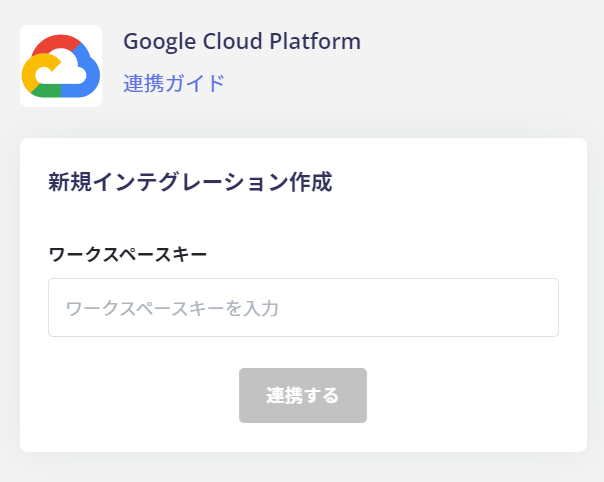The image size is (604, 482).
Task: Click the ワークスペースキー field label
Action: click(x=128, y=255)
